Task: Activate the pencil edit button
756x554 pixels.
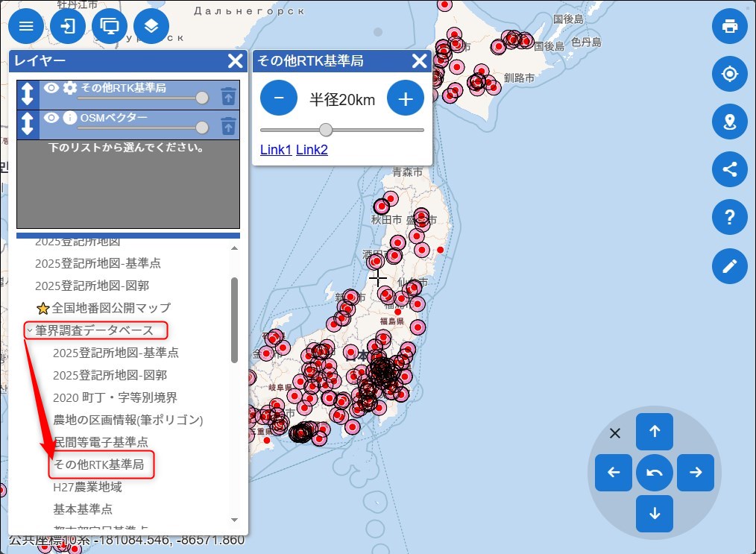Action: (729, 265)
